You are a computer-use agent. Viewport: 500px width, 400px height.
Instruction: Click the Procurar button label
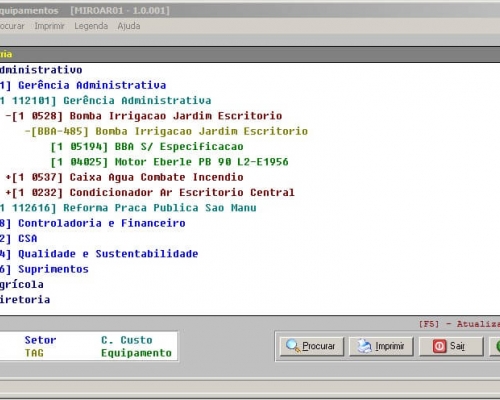(319, 346)
